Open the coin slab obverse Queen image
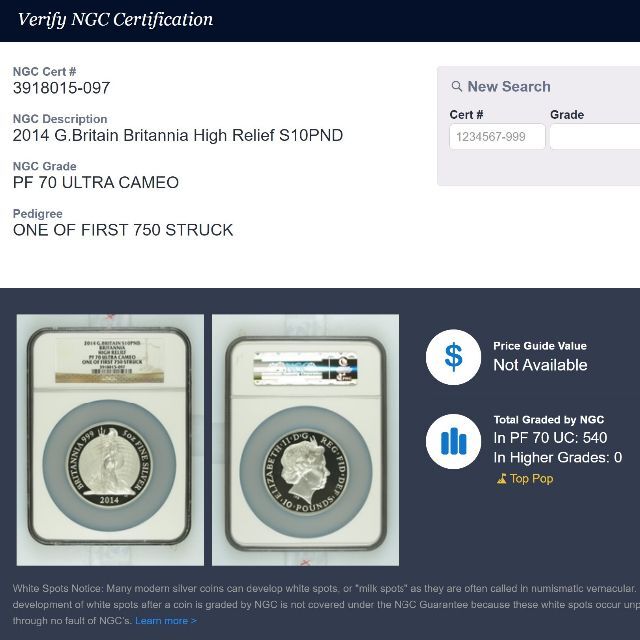This screenshot has height=640, width=640. 305,440
